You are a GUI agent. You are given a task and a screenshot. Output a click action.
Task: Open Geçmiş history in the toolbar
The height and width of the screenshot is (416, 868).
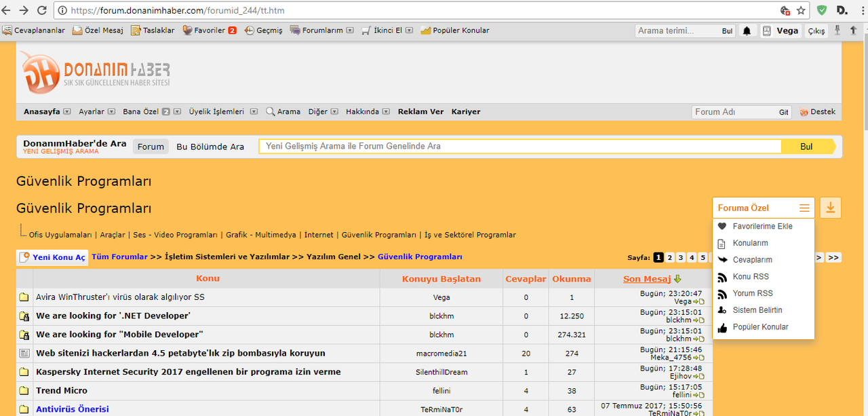[x=264, y=31]
